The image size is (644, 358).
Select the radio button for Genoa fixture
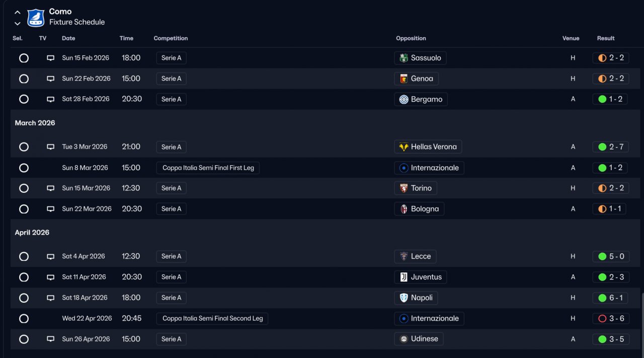click(x=24, y=79)
